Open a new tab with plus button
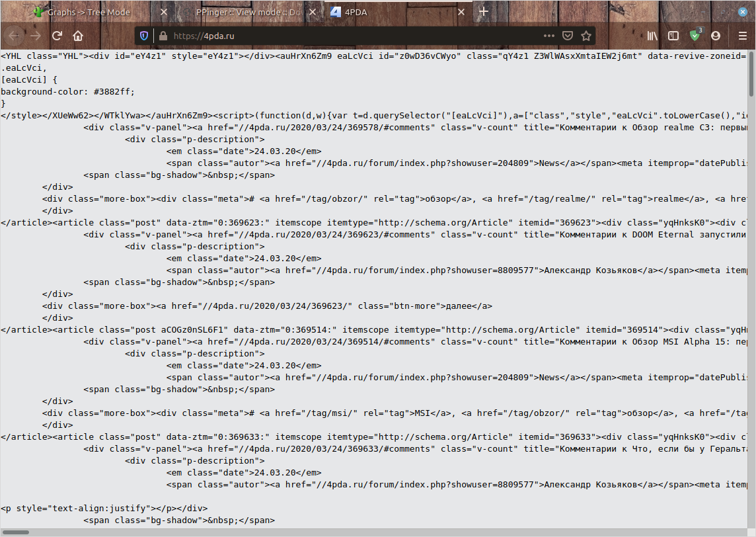The height and width of the screenshot is (537, 756). pos(484,11)
